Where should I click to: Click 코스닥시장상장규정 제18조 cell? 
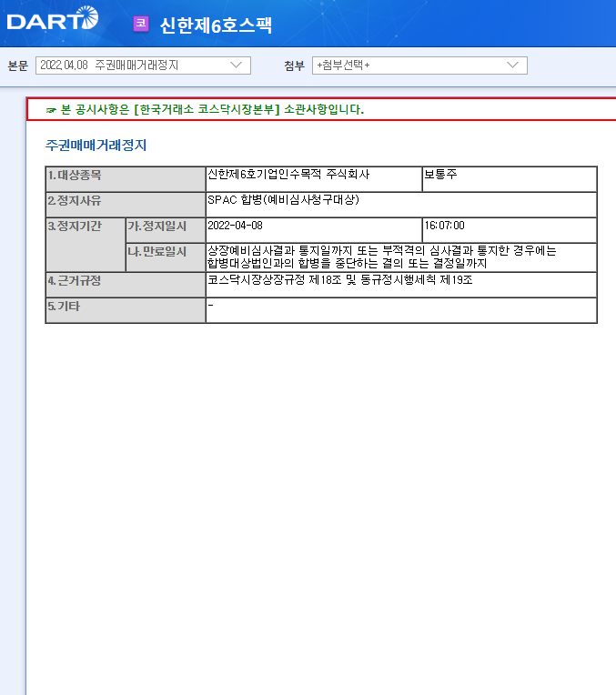(x=401, y=285)
